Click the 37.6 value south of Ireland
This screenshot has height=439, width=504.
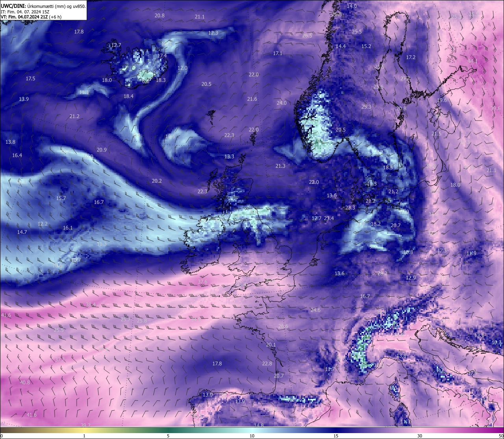[202, 282]
